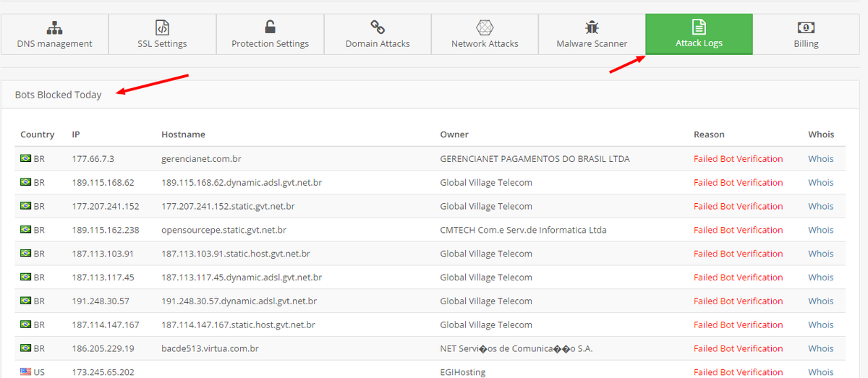Image resolution: width=868 pixels, height=378 pixels.
Task: Select the Attack Logs tab label
Action: pos(699,43)
